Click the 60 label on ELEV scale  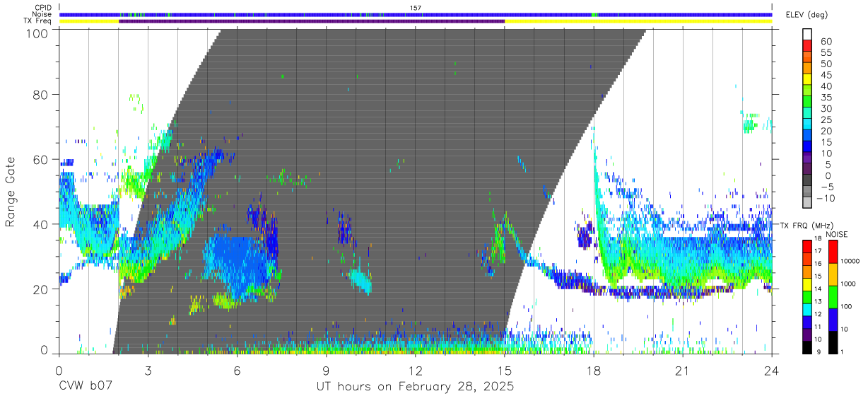(826, 41)
